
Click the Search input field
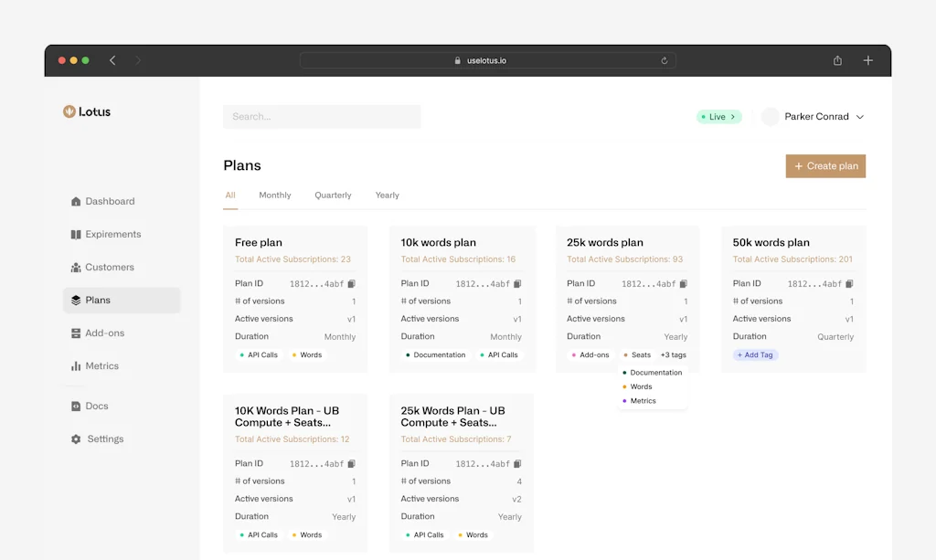click(322, 117)
